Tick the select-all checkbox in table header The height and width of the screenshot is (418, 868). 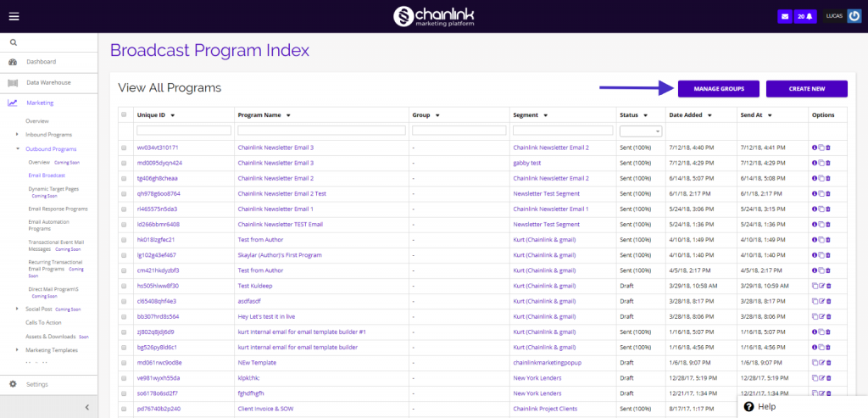point(124,114)
